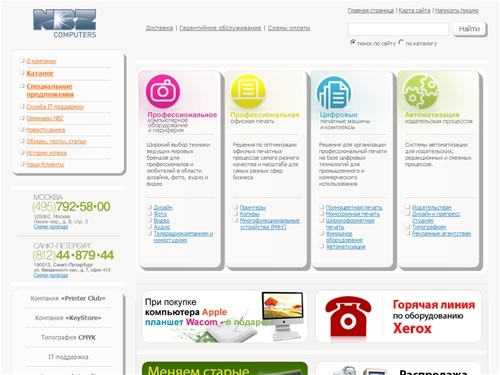Open the 'Аудио' category link
This screenshot has height=375, width=500.
coord(162,227)
